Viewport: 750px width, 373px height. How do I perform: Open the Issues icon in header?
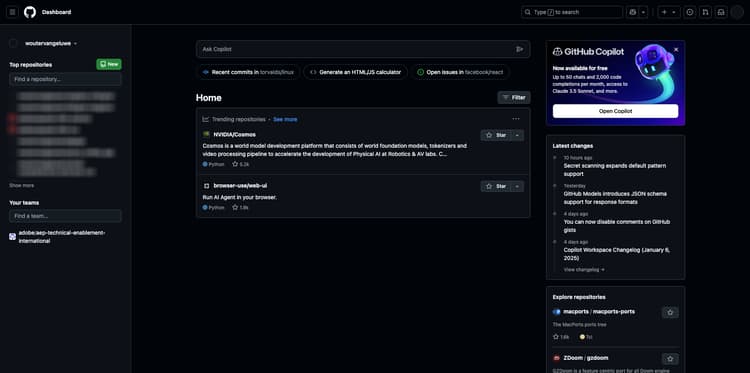click(690, 12)
